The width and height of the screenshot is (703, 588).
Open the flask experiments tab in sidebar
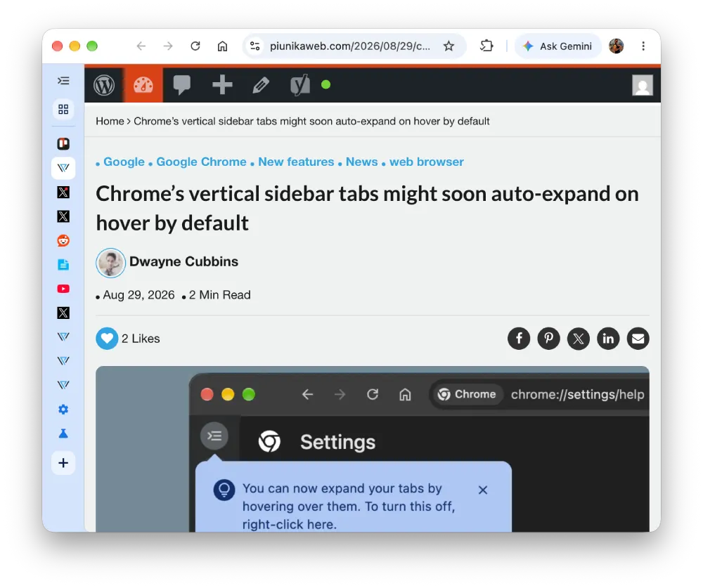(x=63, y=433)
